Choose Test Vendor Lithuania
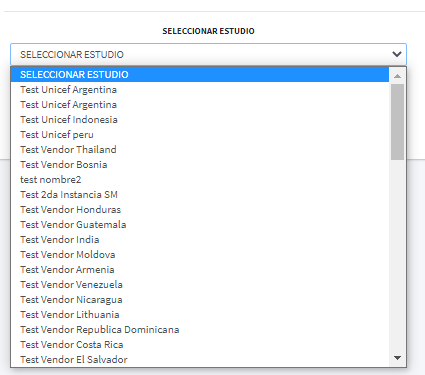Screen dimensions: 425x375 point(200,315)
